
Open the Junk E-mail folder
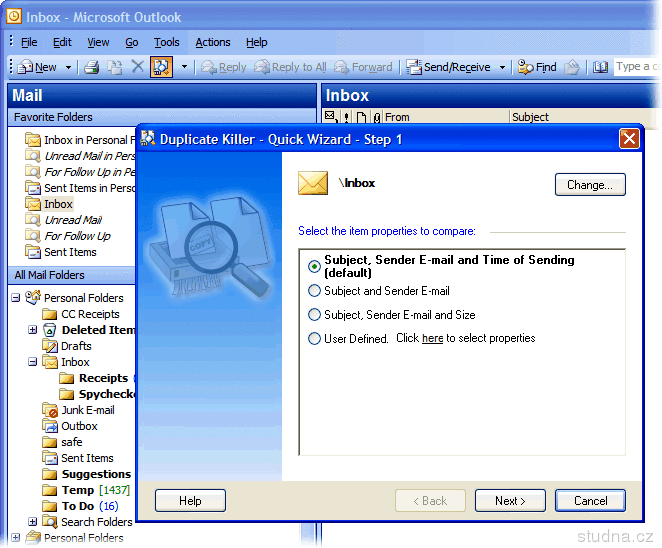pos(79,410)
